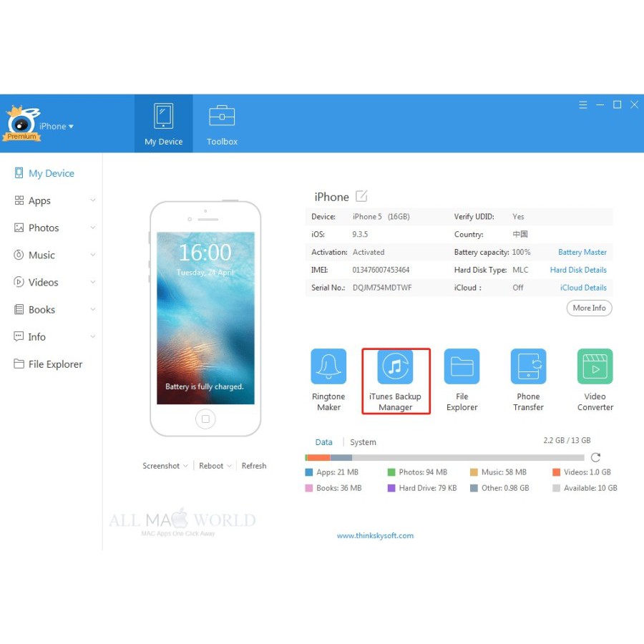
Task: Click the edit device name pencil icon
Action: pyautogui.click(x=361, y=196)
